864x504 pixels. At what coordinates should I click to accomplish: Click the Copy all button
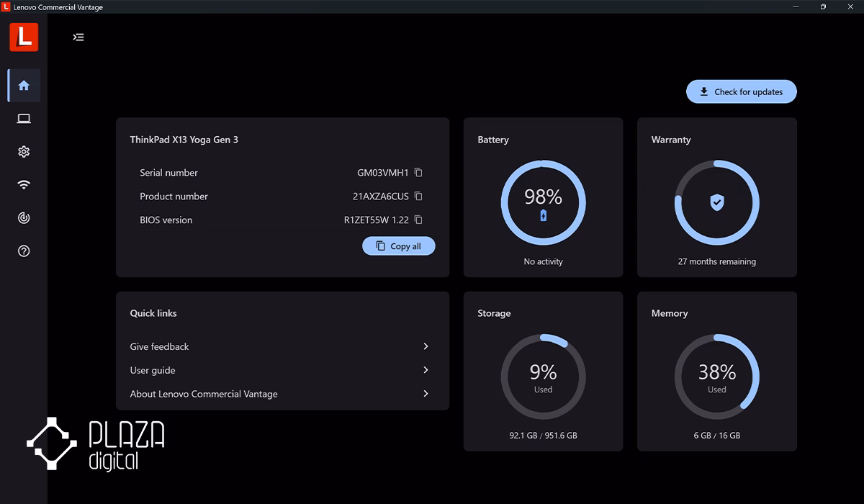click(x=398, y=246)
